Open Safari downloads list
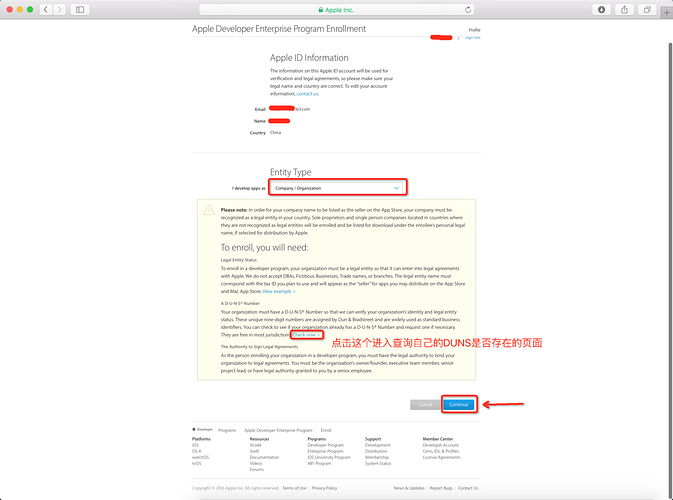This screenshot has height=500, width=673. [x=601, y=9]
